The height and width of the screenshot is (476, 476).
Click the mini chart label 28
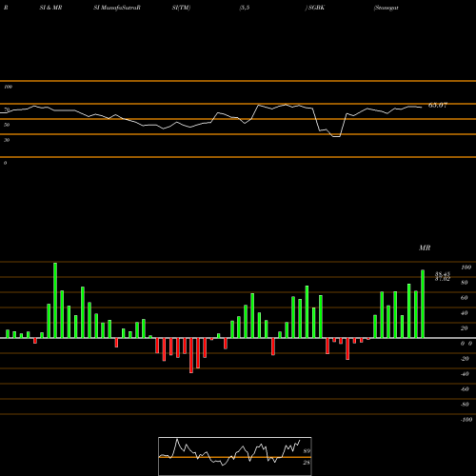coord(307,463)
